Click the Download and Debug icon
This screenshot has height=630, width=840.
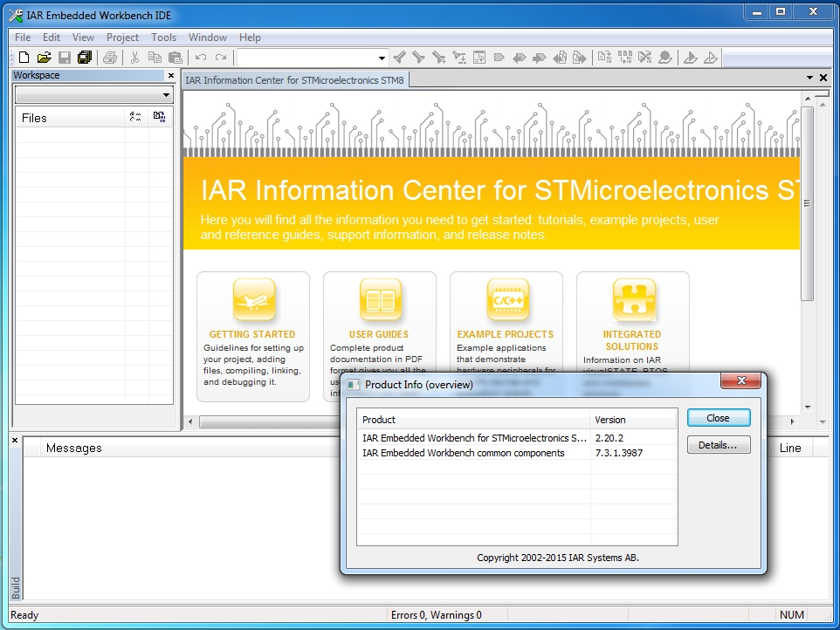[x=691, y=58]
